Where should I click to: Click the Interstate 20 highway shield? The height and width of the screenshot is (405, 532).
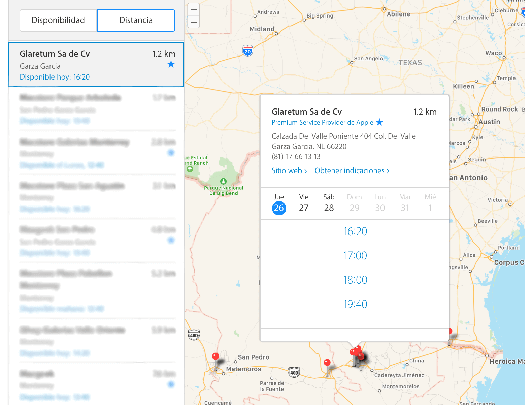pyautogui.click(x=247, y=51)
